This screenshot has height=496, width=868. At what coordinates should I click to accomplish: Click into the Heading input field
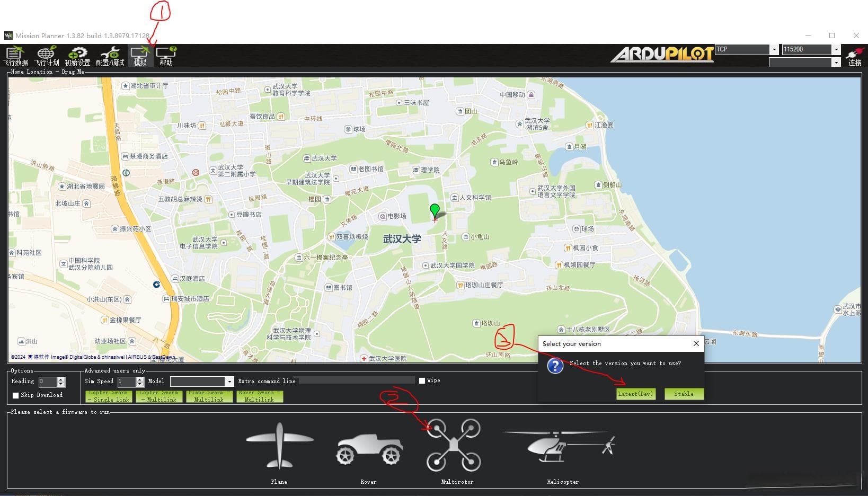click(47, 382)
